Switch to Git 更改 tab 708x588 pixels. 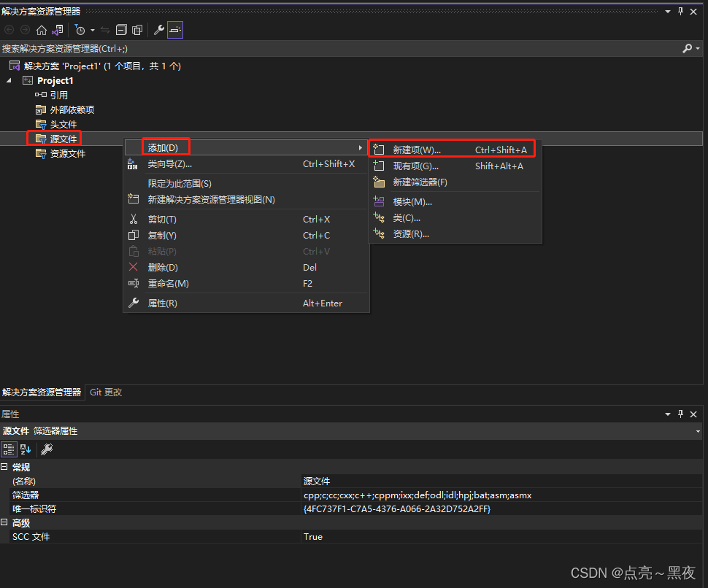106,392
